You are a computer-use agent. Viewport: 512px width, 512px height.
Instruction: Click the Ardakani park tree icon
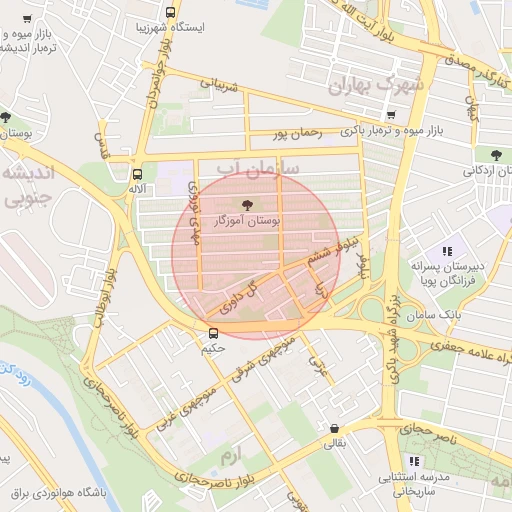[x=496, y=155]
